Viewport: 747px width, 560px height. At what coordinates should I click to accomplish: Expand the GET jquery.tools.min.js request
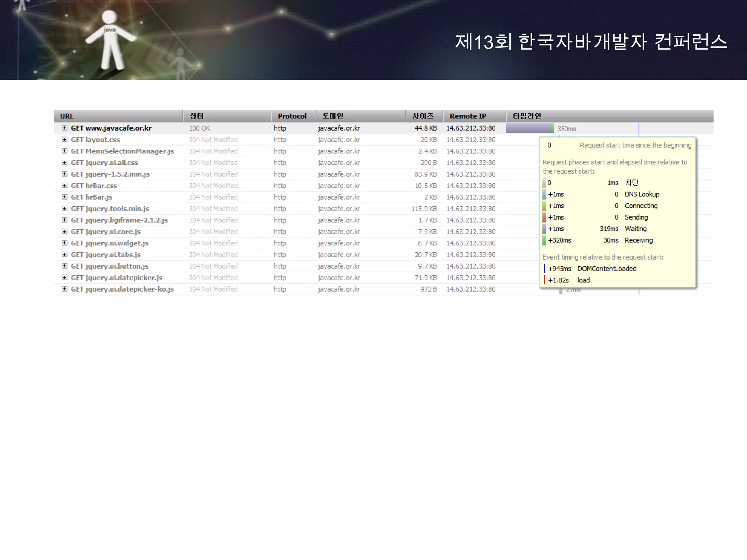65,209
